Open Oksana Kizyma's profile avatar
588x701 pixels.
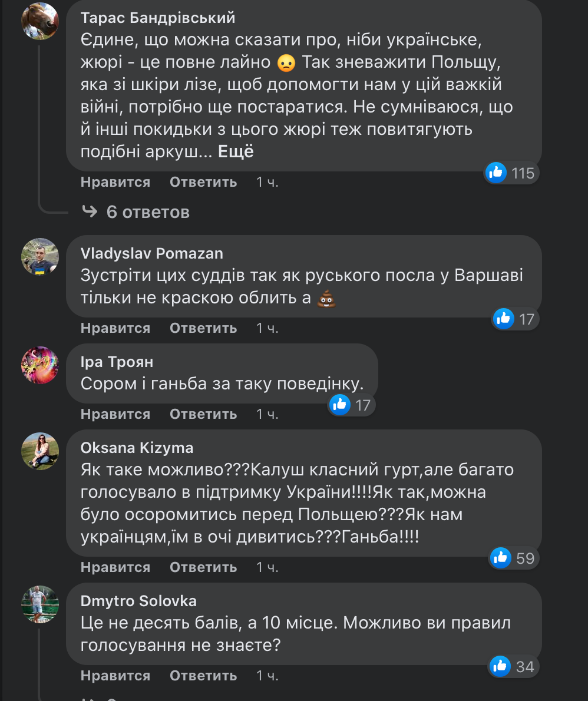tap(40, 451)
